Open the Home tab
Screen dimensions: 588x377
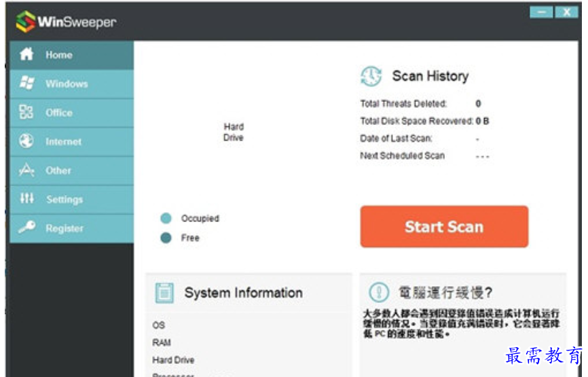click(71, 55)
